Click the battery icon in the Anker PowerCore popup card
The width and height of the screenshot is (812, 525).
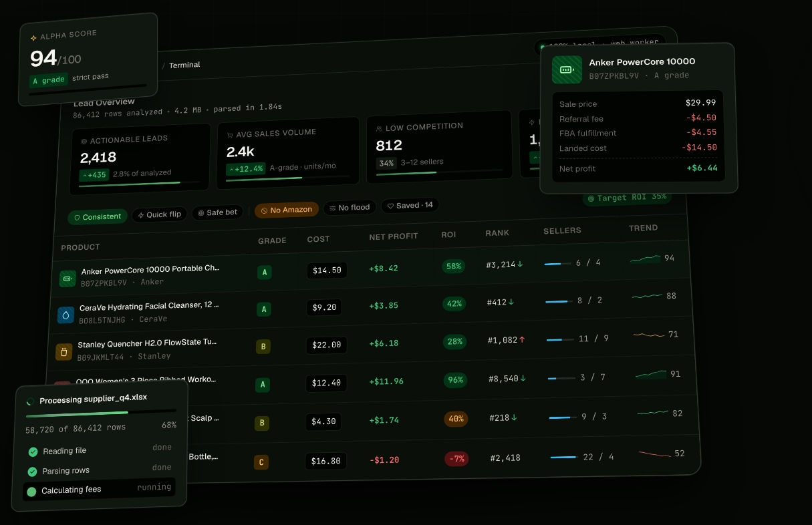pos(567,69)
